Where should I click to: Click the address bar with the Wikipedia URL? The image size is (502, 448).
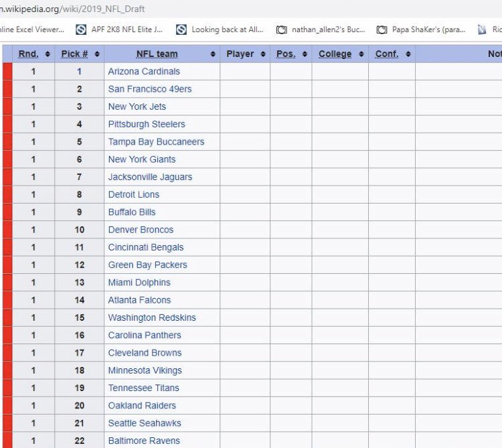(72, 9)
